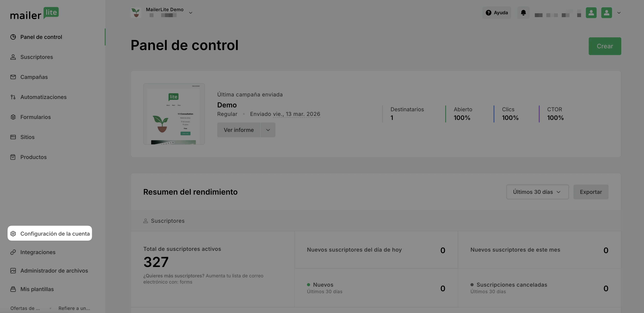
Task: Click the Panel de control clock icon
Action: 13,37
